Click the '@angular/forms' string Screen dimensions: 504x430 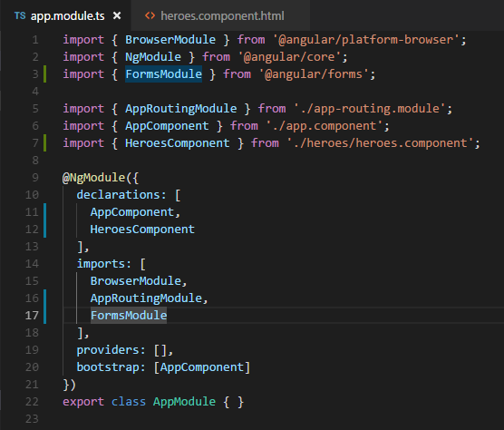pyautogui.click(x=314, y=74)
